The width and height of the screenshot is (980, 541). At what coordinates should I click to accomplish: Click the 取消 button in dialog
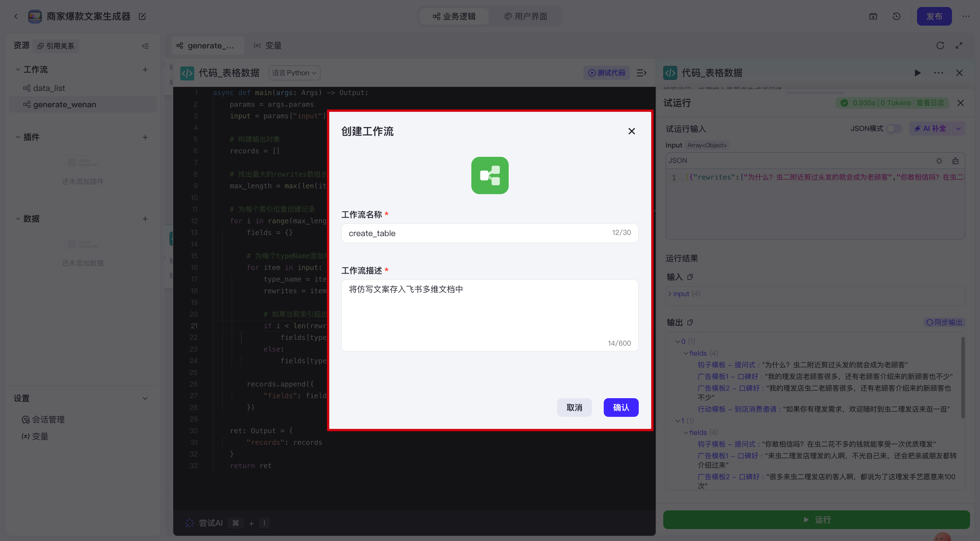pyautogui.click(x=574, y=407)
